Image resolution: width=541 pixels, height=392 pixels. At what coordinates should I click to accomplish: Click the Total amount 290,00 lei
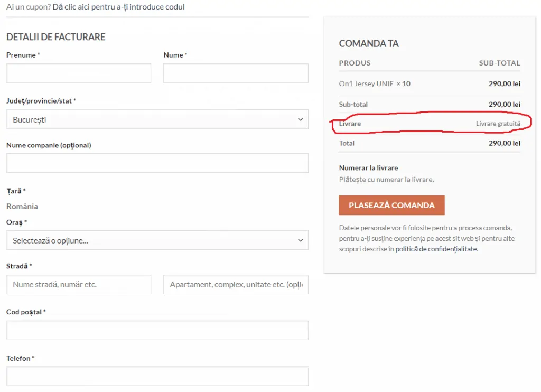pyautogui.click(x=505, y=143)
